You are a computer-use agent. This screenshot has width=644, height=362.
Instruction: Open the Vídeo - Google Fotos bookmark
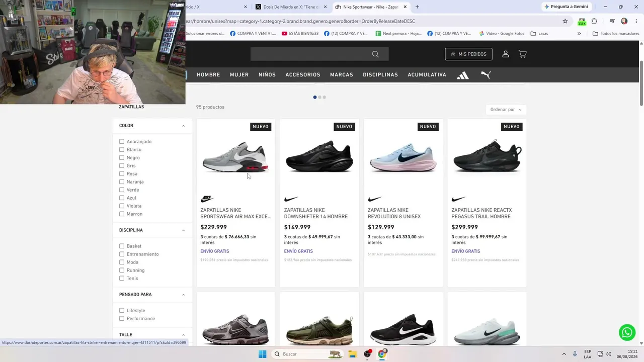(501, 34)
